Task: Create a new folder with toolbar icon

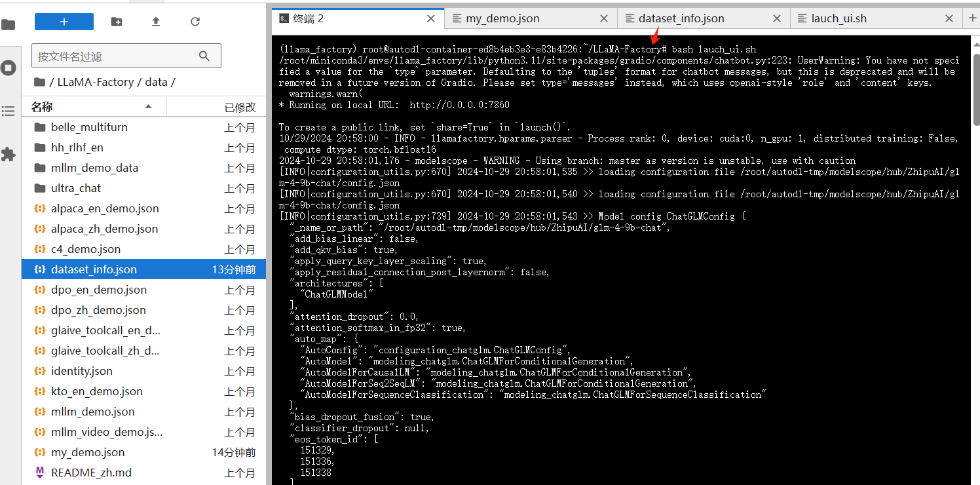Action: click(117, 22)
